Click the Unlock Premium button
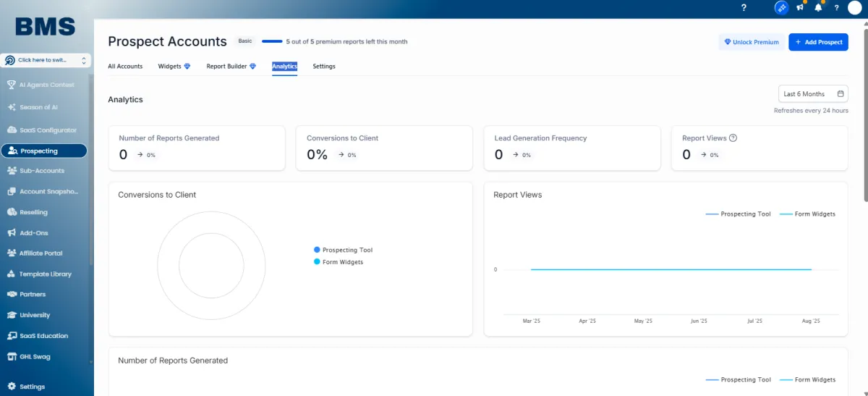Image resolution: width=868 pixels, height=396 pixels. pyautogui.click(x=751, y=42)
